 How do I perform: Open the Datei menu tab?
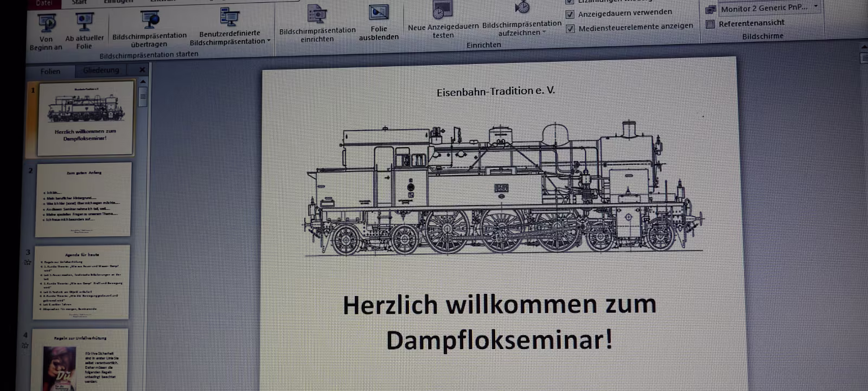coord(44,3)
